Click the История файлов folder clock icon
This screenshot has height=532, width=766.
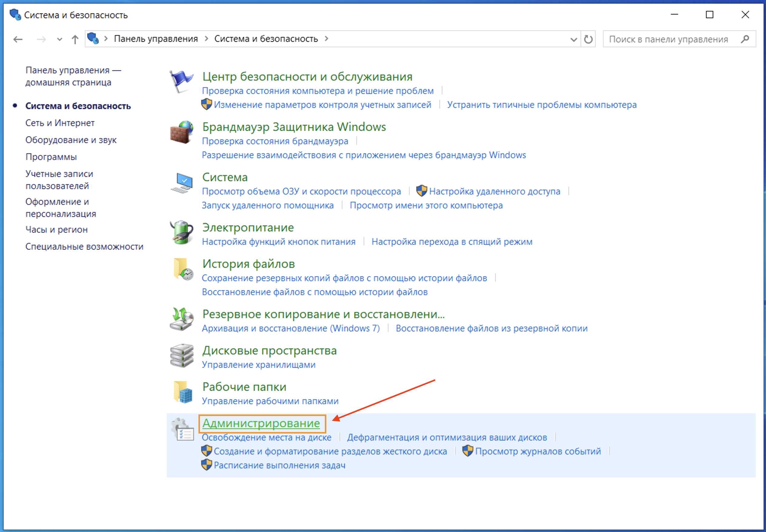pyautogui.click(x=183, y=269)
